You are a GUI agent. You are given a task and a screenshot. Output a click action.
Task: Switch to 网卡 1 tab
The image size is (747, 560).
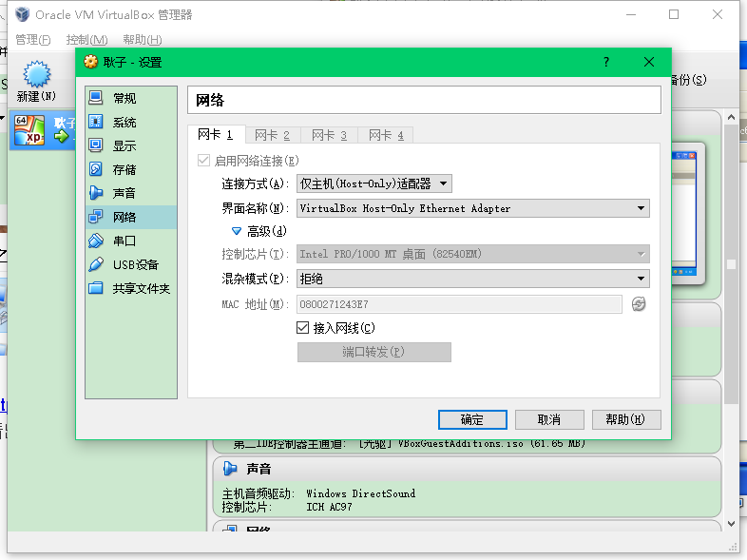point(216,135)
